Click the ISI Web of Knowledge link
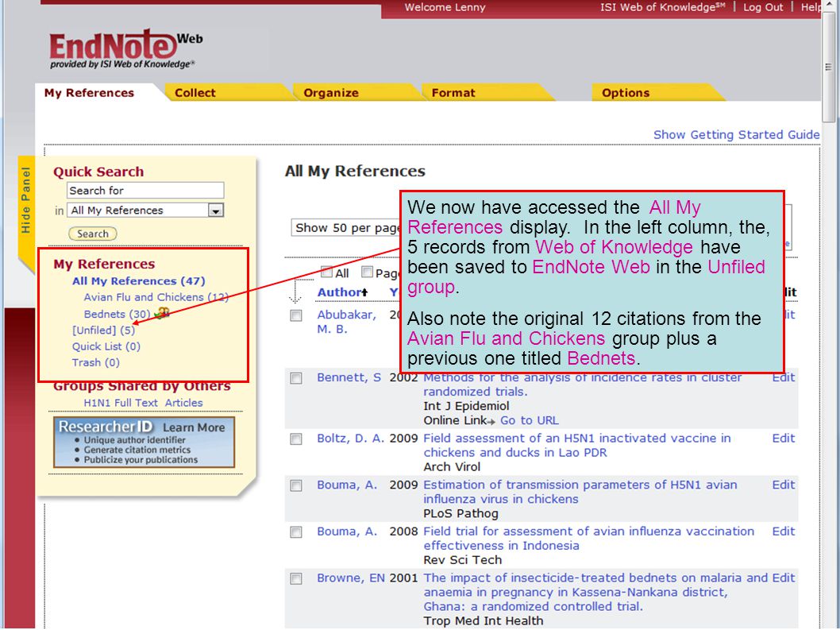The width and height of the screenshot is (840, 630). (x=663, y=7)
